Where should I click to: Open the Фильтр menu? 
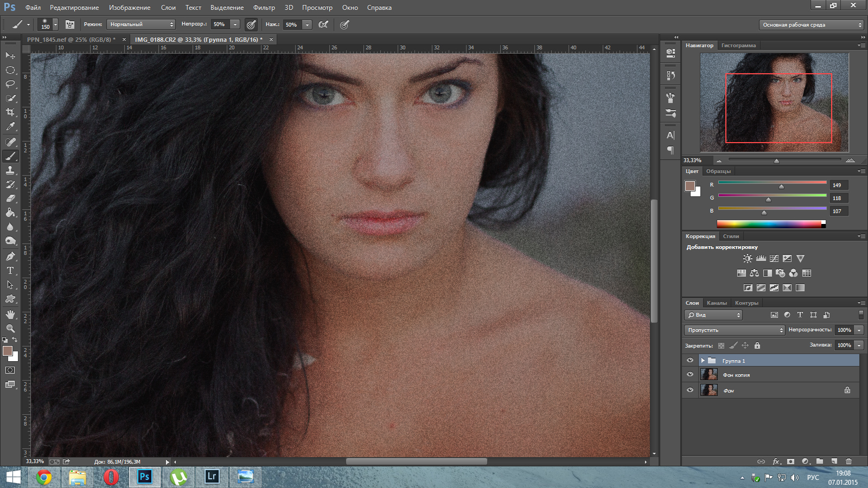(264, 8)
